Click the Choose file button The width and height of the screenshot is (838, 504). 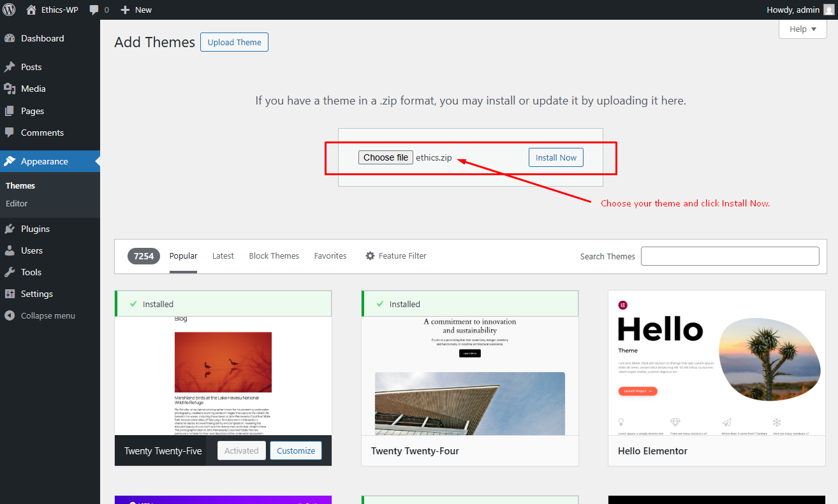[386, 157]
